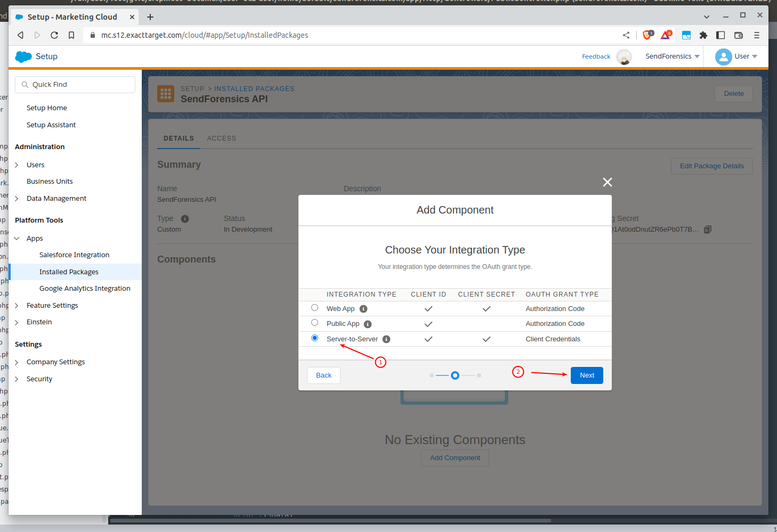Expand the Security chevron
Screen dimensions: 777x532
(17, 379)
